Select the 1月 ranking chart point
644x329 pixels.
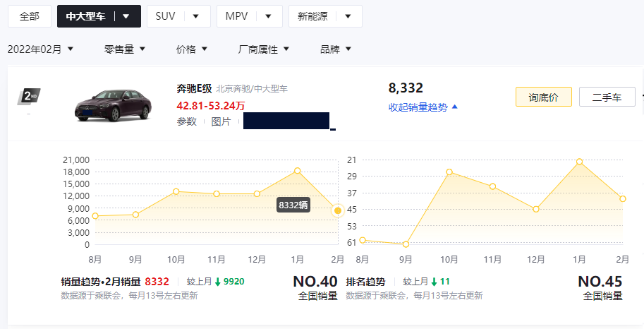coord(579,162)
